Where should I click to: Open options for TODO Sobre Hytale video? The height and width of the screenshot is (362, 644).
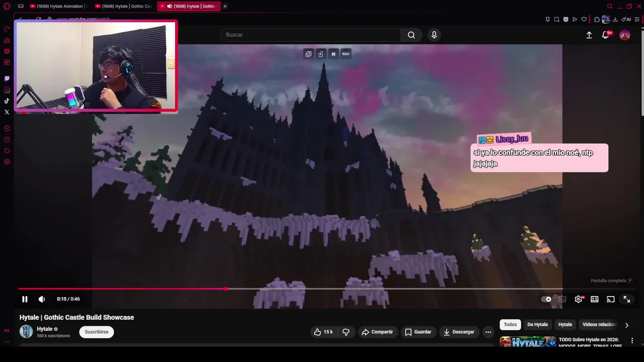click(x=632, y=341)
